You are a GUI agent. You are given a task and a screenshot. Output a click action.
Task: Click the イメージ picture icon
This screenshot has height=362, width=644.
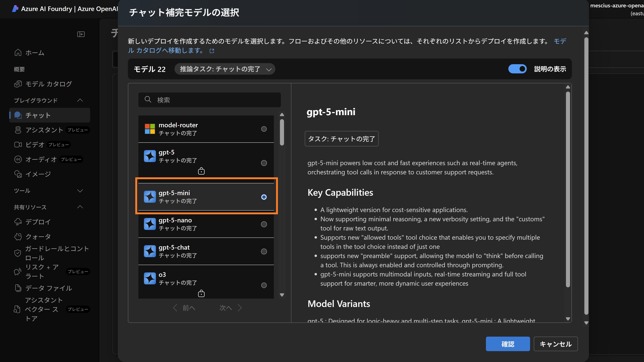[18, 174]
